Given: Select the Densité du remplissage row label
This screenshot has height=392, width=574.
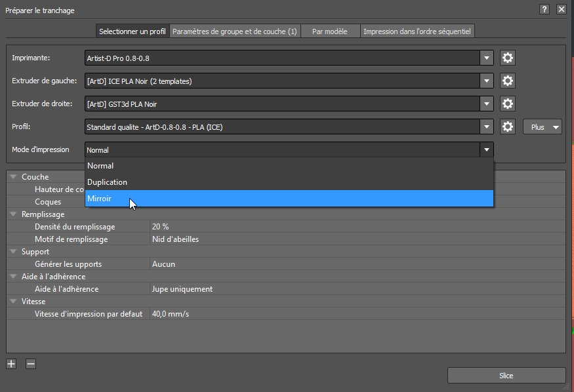Looking at the screenshot, I should [x=75, y=227].
